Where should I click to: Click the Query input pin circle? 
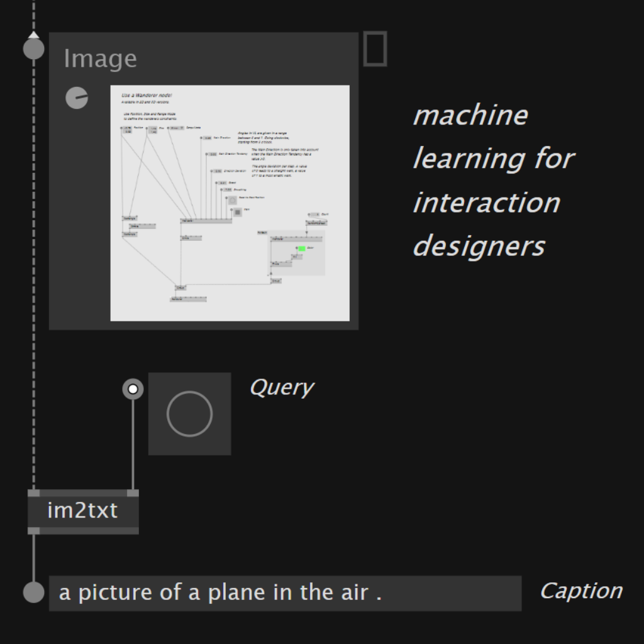tap(133, 389)
